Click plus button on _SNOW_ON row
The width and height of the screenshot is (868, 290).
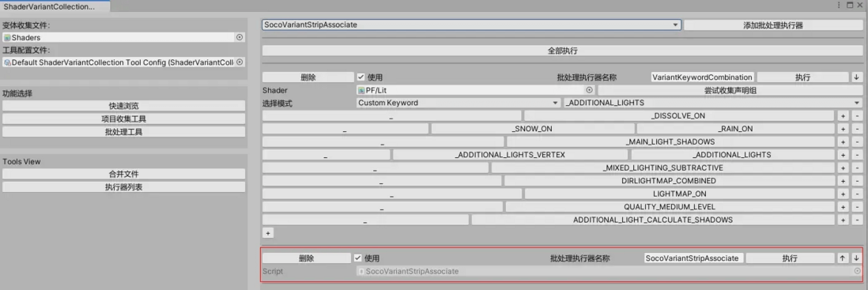843,129
